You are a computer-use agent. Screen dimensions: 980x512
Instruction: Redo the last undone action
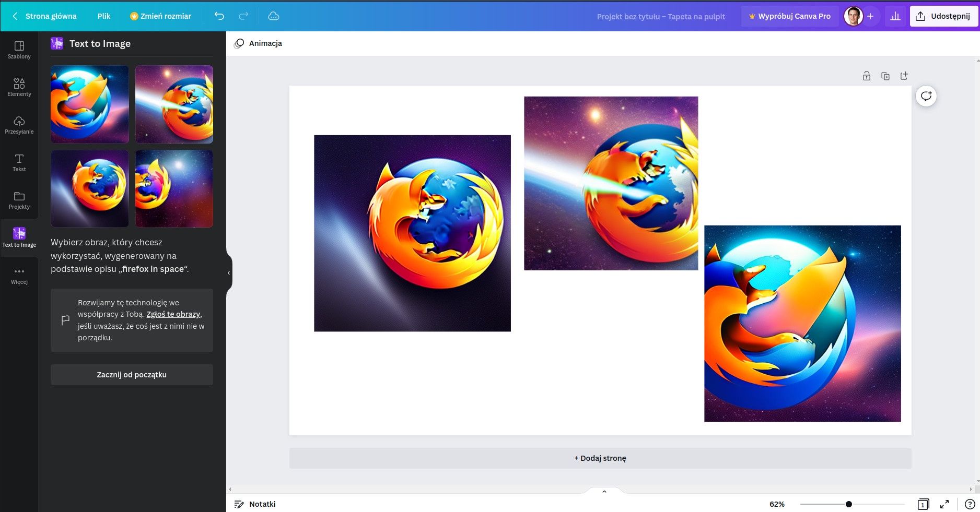(243, 16)
